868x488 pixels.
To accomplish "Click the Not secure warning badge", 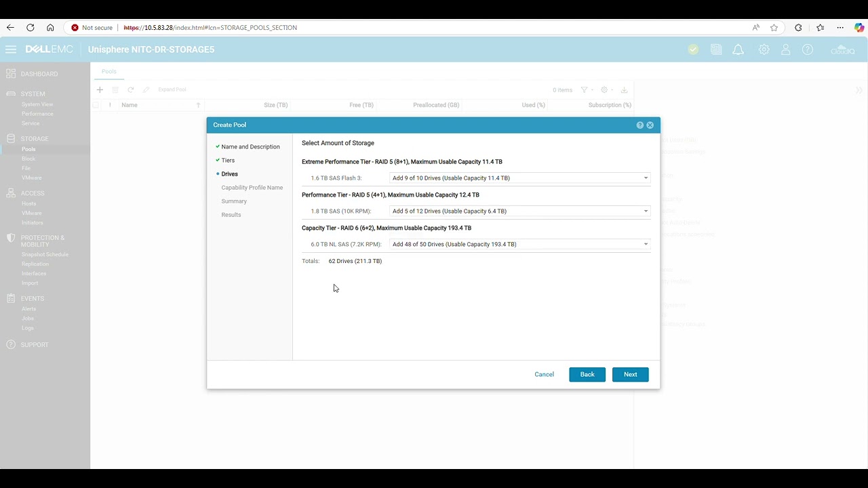I will tap(92, 28).
